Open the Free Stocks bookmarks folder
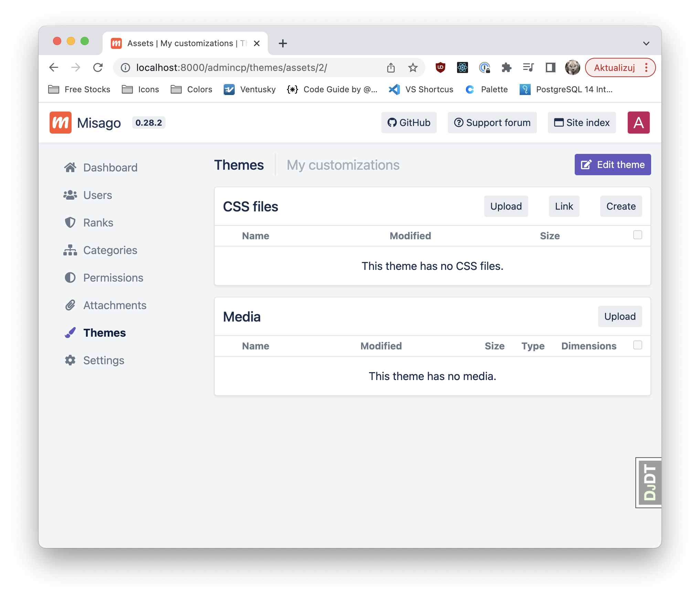 [79, 90]
